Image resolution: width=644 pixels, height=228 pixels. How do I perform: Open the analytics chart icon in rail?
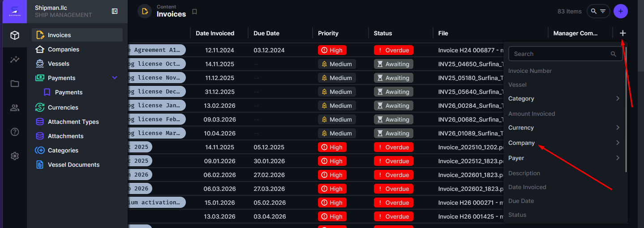click(x=15, y=59)
